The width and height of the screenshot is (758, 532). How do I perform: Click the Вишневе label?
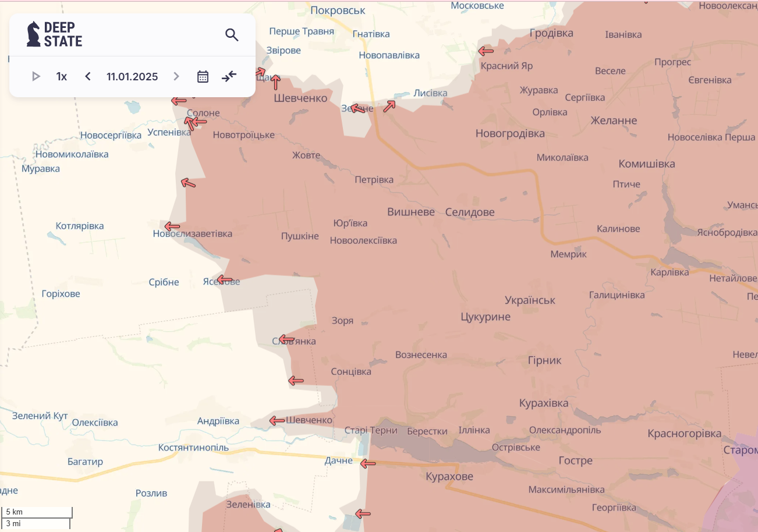[x=411, y=212]
